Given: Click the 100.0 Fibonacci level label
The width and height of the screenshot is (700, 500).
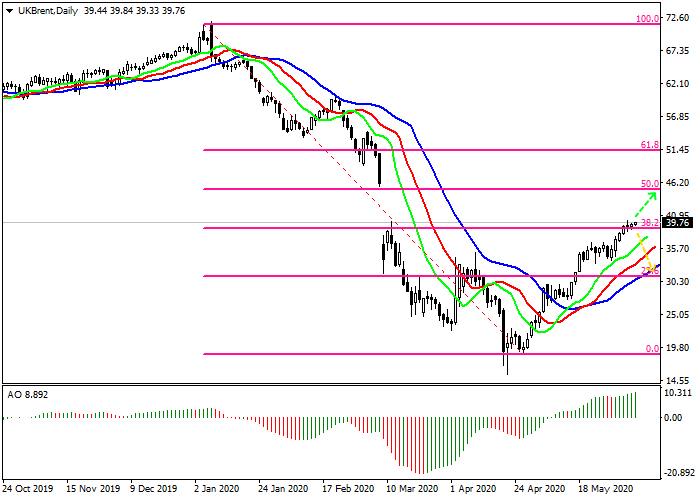Looking at the screenshot, I should [648, 19].
